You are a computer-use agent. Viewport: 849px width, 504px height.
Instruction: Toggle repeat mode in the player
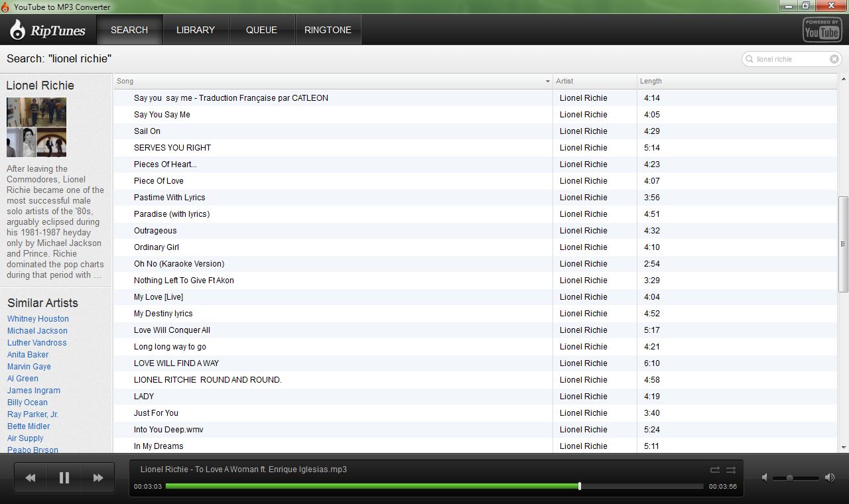pyautogui.click(x=715, y=470)
